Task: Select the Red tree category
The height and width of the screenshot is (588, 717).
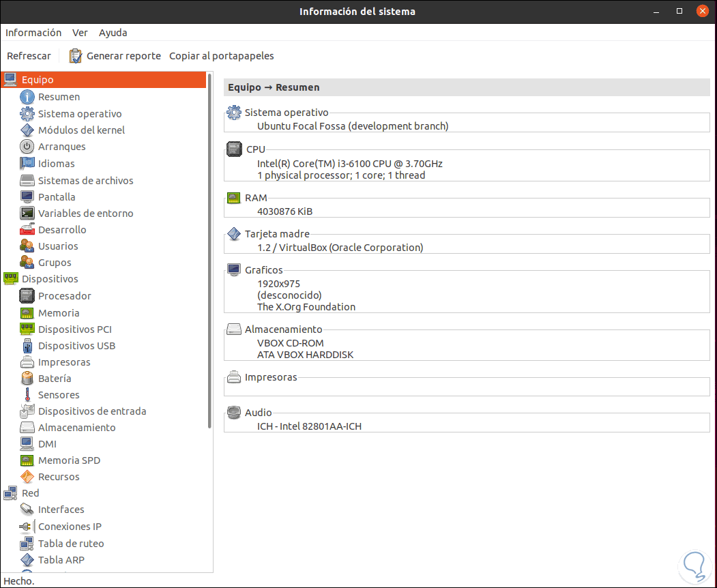Action: tap(30, 493)
